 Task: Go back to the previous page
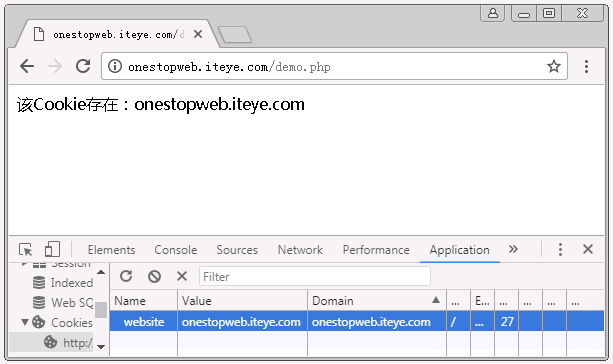(x=27, y=66)
